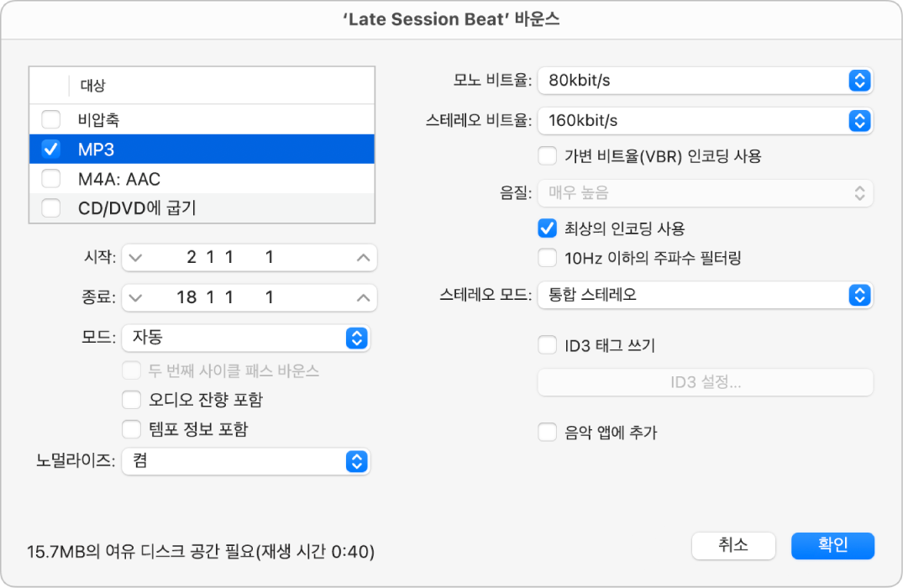The image size is (903, 588).
Task: Enable ID3 태그 쓰기 option
Action: (548, 344)
